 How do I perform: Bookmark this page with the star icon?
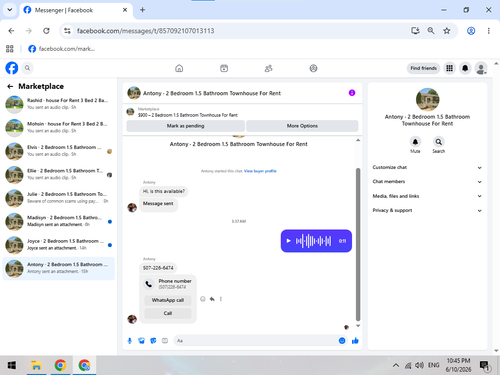pos(447,31)
